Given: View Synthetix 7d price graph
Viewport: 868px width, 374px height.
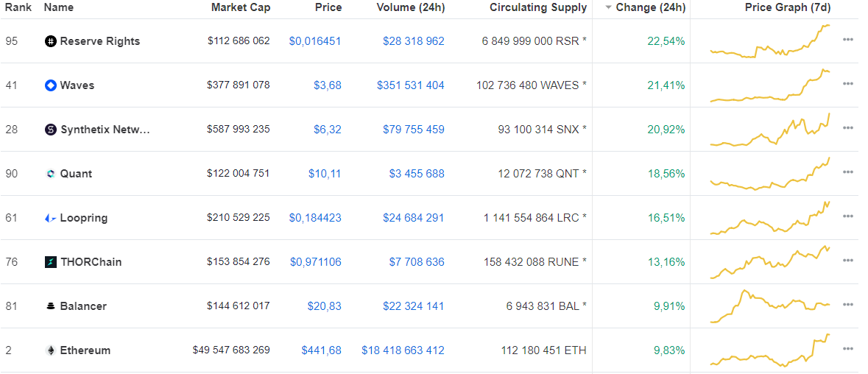Looking at the screenshot, I should [x=770, y=130].
